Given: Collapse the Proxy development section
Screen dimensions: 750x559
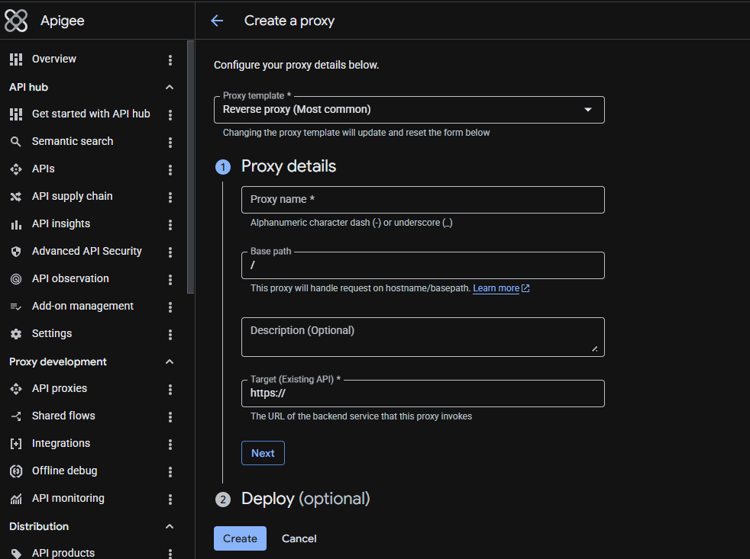Looking at the screenshot, I should point(169,362).
